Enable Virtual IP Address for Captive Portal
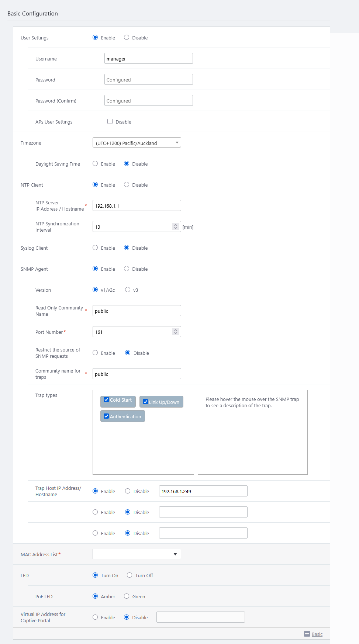This screenshot has width=359, height=644. click(95, 617)
